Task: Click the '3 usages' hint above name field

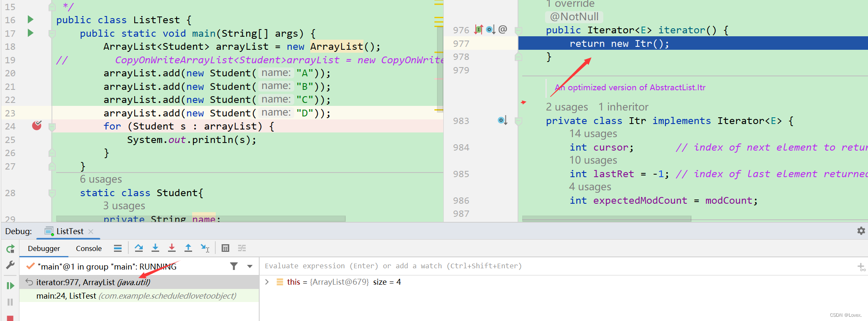Action: click(x=124, y=206)
